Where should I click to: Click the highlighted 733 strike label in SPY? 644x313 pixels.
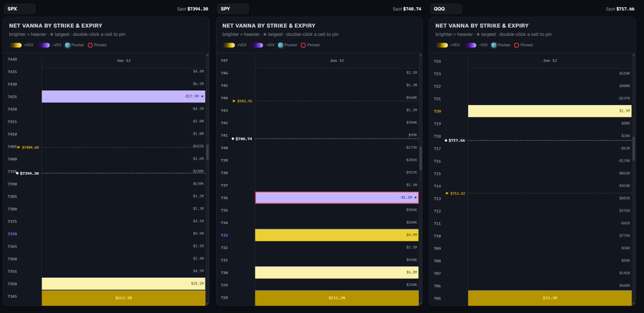224,235
